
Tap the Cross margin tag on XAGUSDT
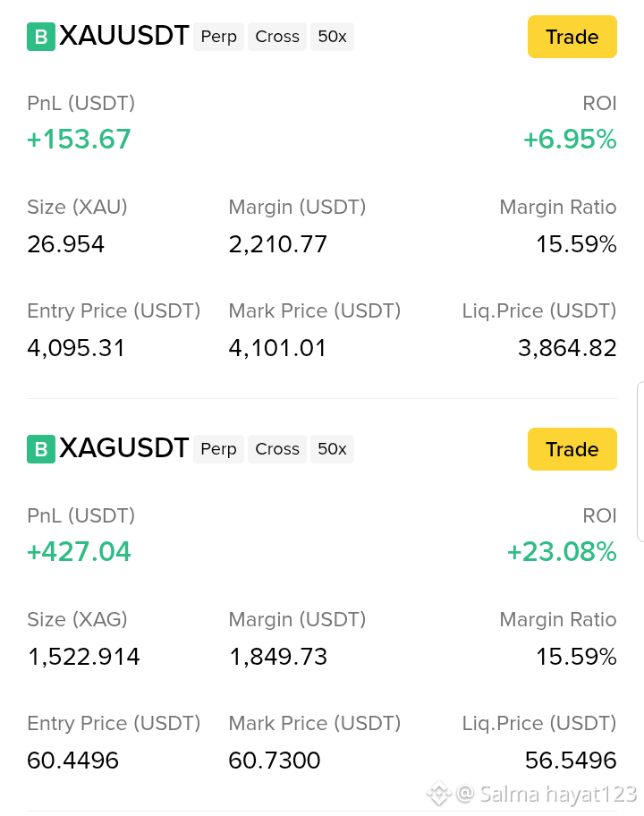click(x=277, y=449)
